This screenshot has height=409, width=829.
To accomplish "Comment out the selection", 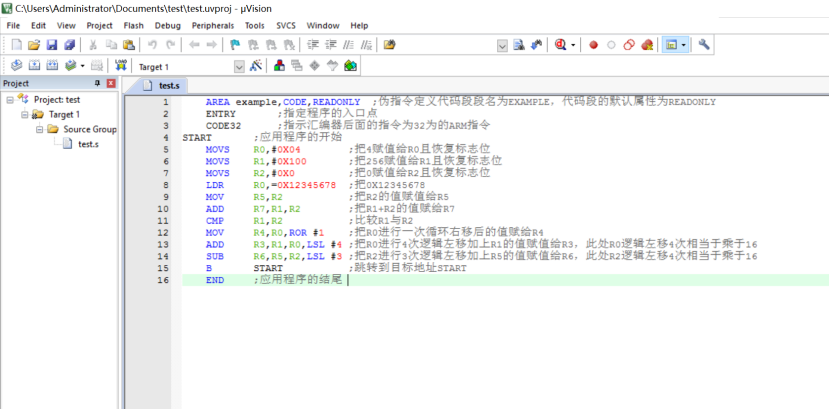I will 348,45.
